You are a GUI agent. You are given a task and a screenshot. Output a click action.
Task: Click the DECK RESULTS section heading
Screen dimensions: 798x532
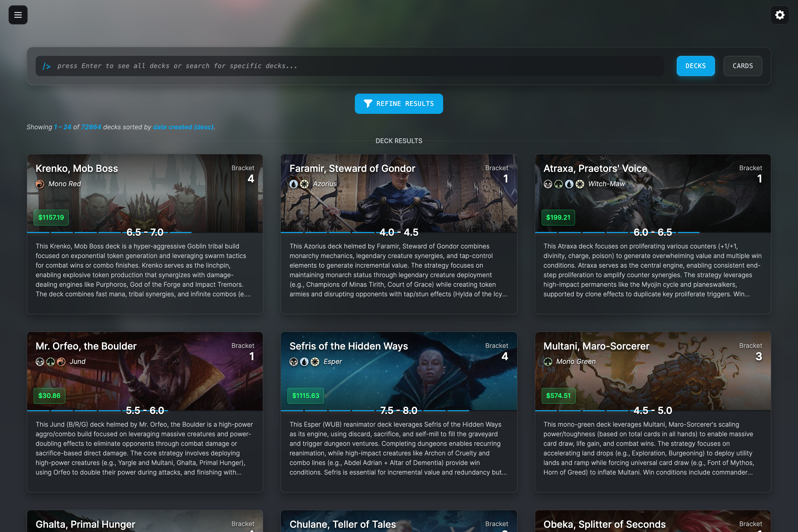click(x=399, y=141)
